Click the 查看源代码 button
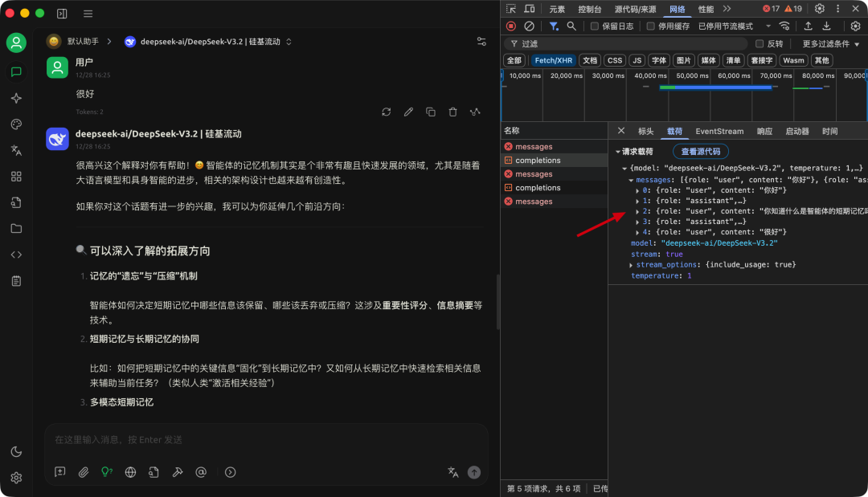The width and height of the screenshot is (868, 497). (x=701, y=151)
